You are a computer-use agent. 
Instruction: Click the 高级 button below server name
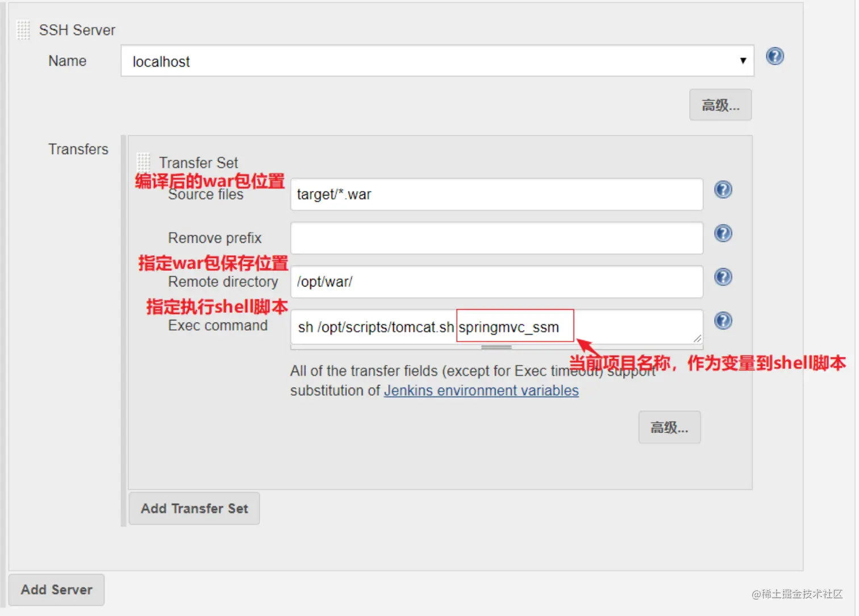point(720,105)
